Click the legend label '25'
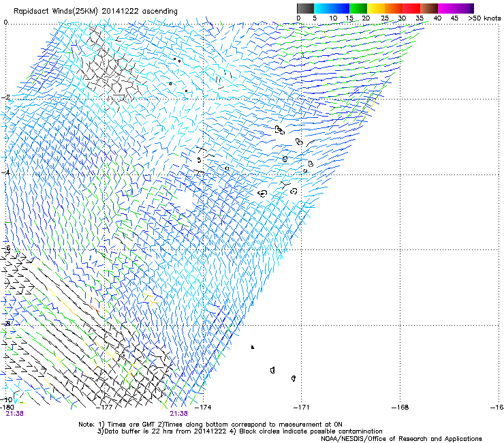 pos(385,18)
